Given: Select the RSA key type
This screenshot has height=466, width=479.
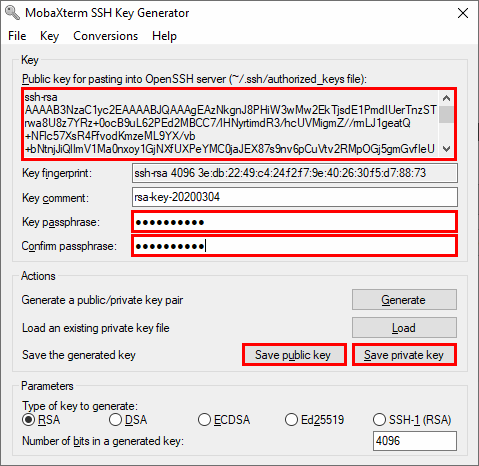Looking at the screenshot, I should 41,420.
